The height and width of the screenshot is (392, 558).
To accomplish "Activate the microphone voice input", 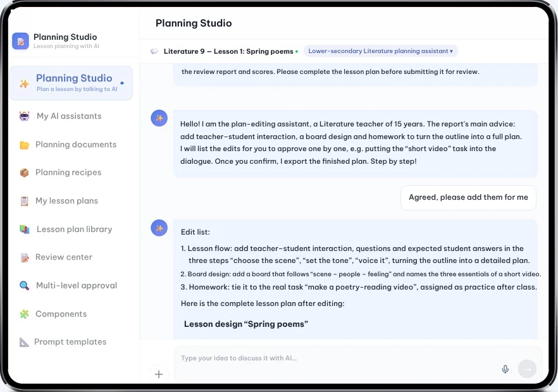I will tap(505, 369).
